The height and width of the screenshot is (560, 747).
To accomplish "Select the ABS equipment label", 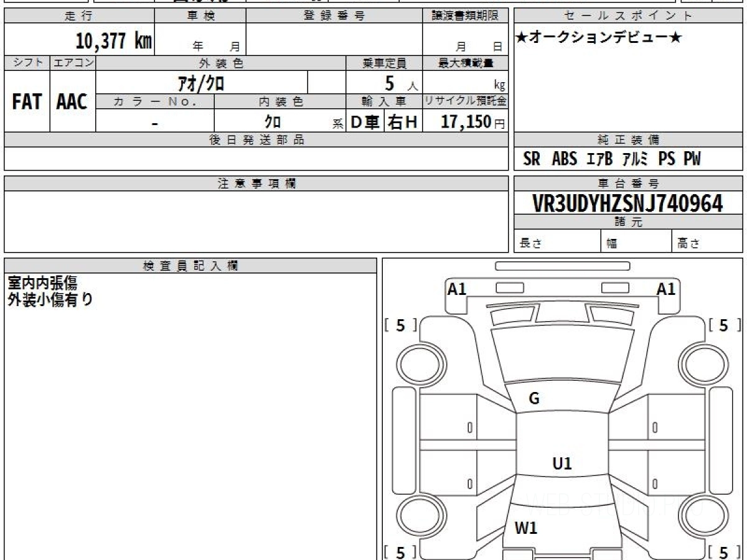I will click(564, 159).
